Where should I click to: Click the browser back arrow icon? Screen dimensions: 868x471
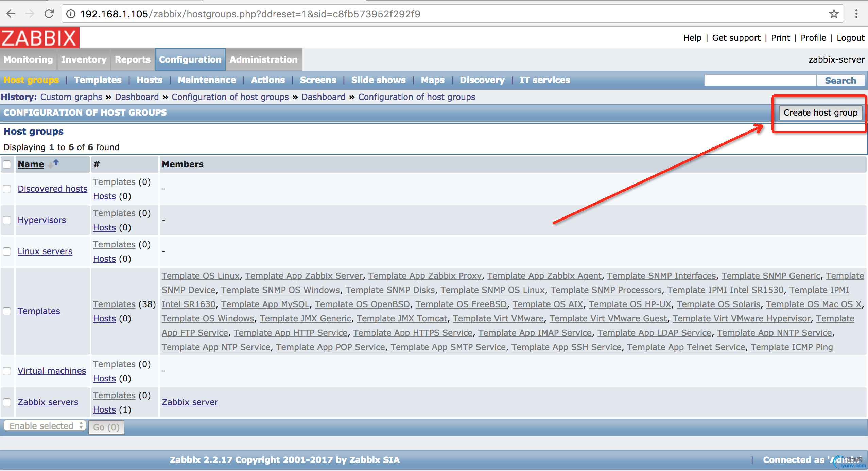(11, 14)
